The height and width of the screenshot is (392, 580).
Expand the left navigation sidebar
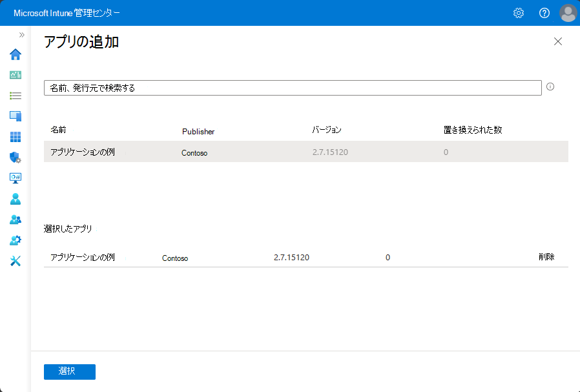(21, 35)
